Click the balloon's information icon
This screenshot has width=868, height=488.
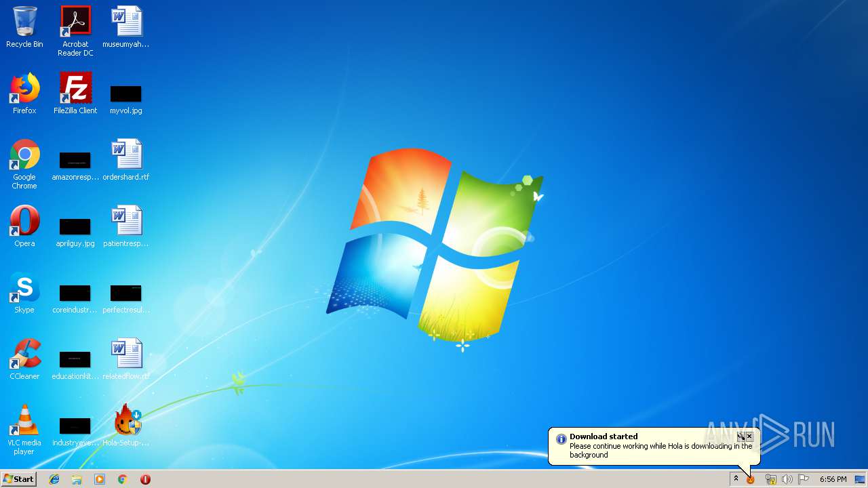pyautogui.click(x=561, y=439)
